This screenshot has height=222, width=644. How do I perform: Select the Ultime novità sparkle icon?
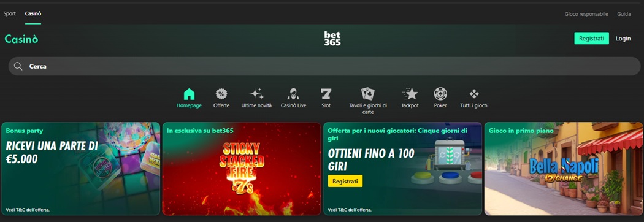coord(257,94)
